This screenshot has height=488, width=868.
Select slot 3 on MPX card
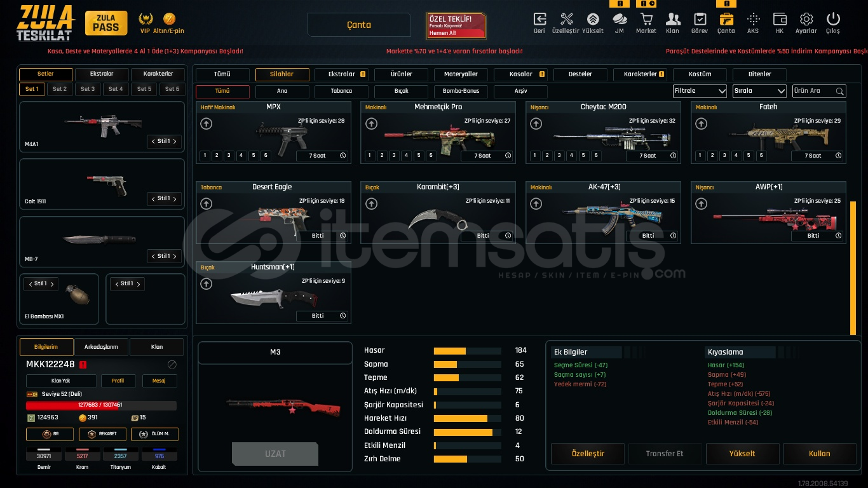[229, 156]
